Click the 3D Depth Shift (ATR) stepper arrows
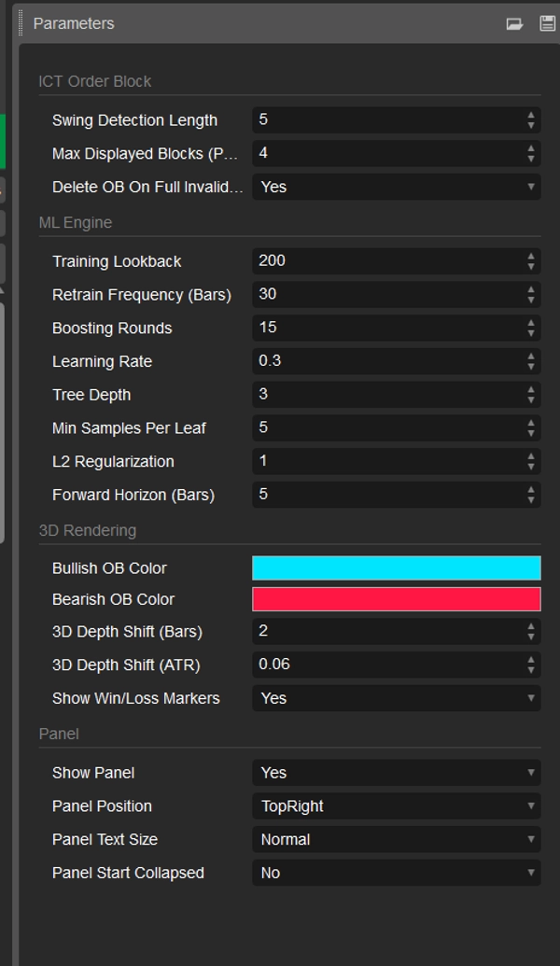Viewport: 560px width, 966px height. click(x=531, y=665)
